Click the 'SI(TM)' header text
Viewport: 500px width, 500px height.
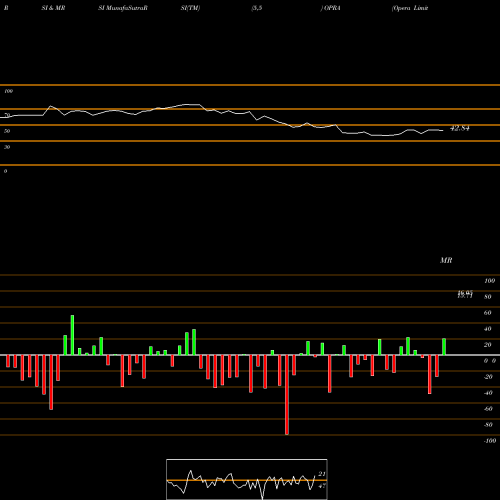(x=190, y=8)
